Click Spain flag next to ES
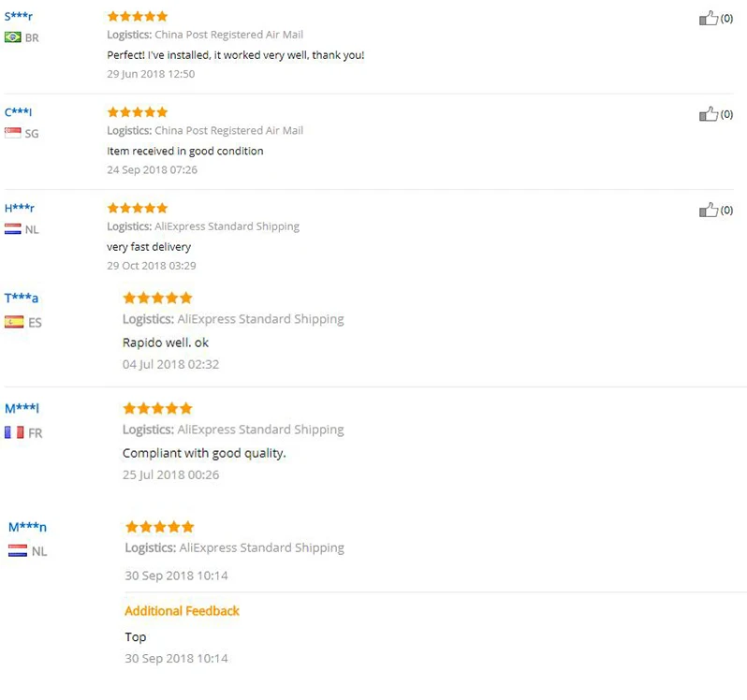The width and height of the screenshot is (747, 700). tap(14, 322)
